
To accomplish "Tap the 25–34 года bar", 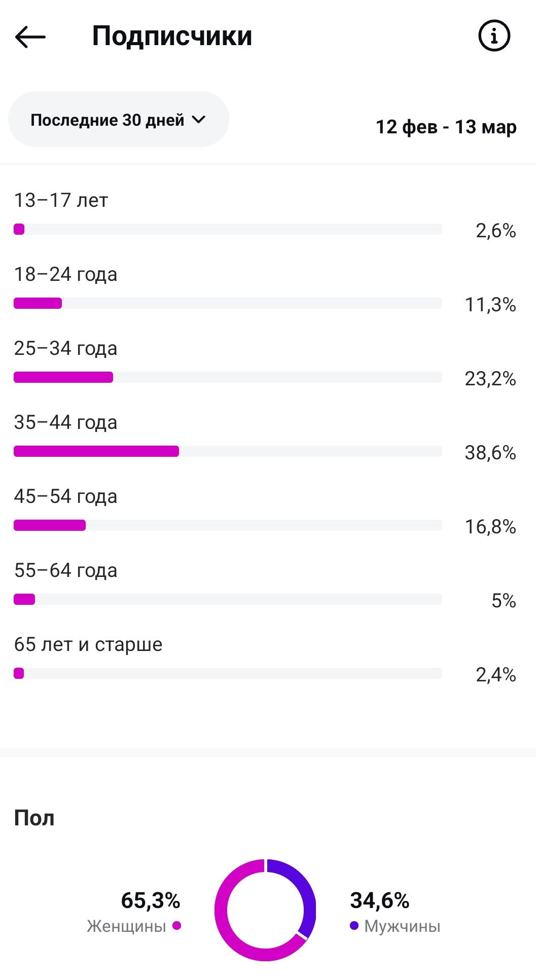I will (228, 377).
